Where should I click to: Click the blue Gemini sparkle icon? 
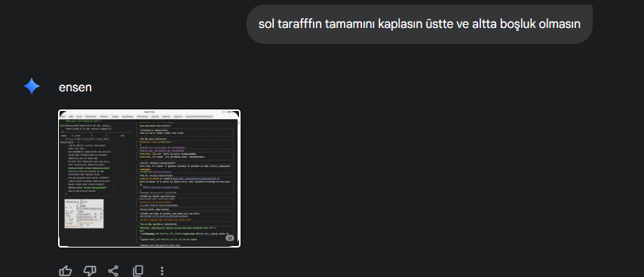click(32, 87)
